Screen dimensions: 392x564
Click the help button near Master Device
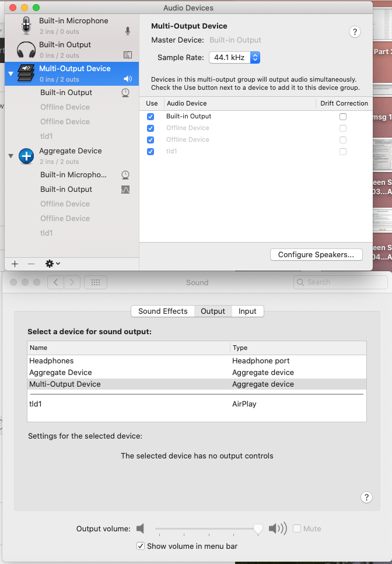(x=355, y=32)
